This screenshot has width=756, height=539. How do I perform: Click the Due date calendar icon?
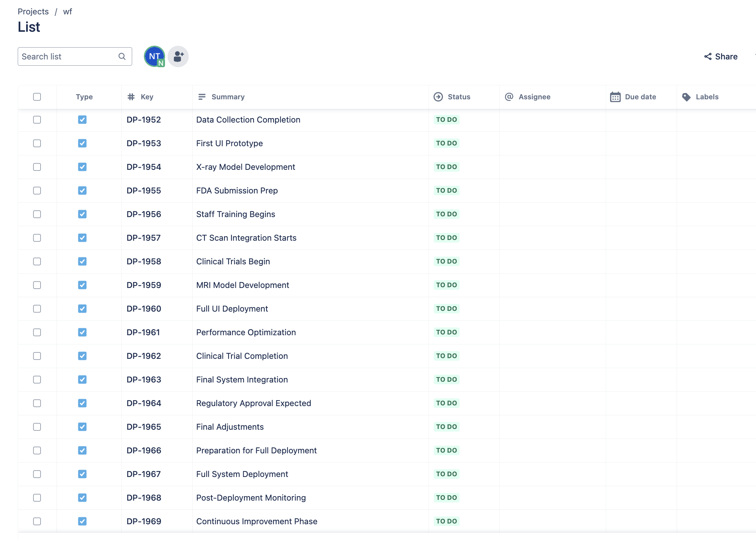click(615, 97)
